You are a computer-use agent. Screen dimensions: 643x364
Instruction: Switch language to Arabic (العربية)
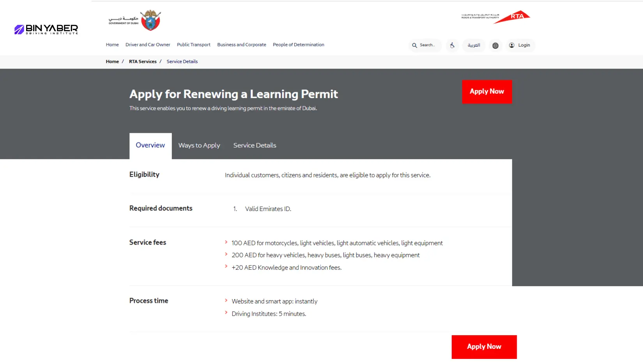[474, 46]
